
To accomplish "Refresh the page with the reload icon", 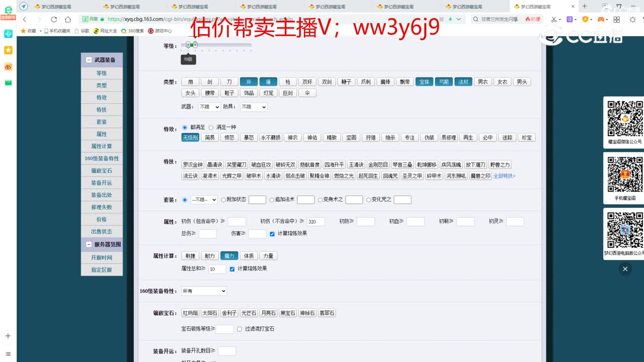I will click(54, 20).
